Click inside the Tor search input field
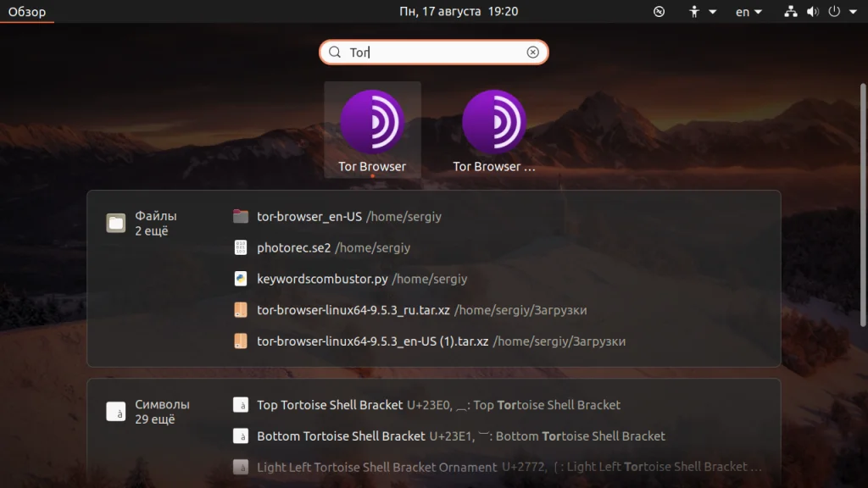Screen dimensions: 868x488 click(434, 52)
